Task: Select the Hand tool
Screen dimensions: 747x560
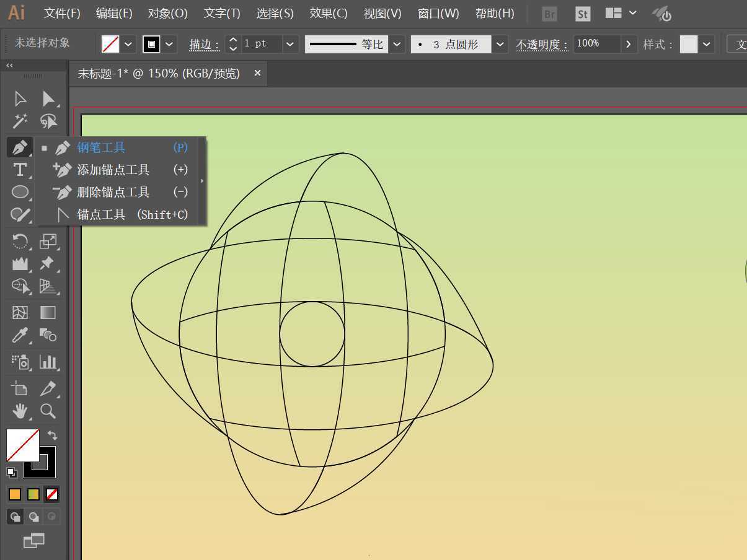Action: click(20, 411)
